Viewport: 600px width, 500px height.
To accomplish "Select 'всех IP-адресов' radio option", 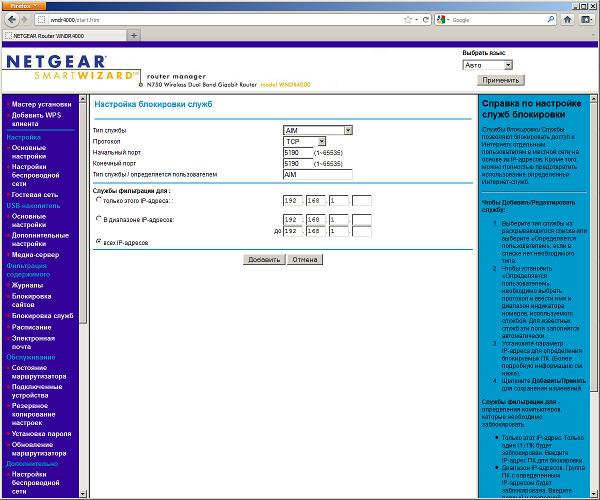I will pyautogui.click(x=98, y=241).
